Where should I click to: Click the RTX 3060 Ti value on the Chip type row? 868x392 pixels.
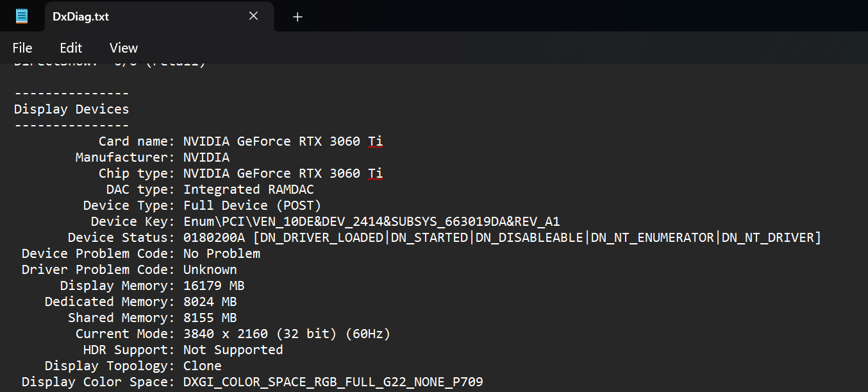point(283,173)
